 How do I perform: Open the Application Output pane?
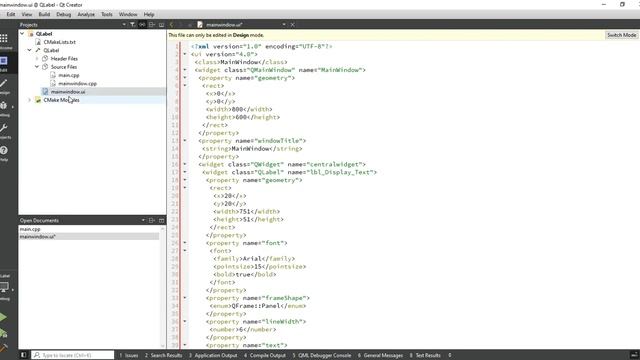213,356
